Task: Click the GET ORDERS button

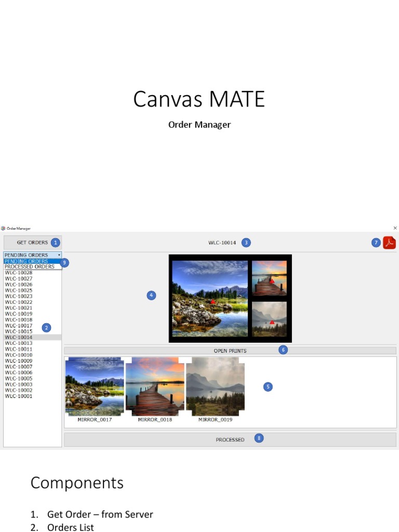Action: (x=32, y=242)
